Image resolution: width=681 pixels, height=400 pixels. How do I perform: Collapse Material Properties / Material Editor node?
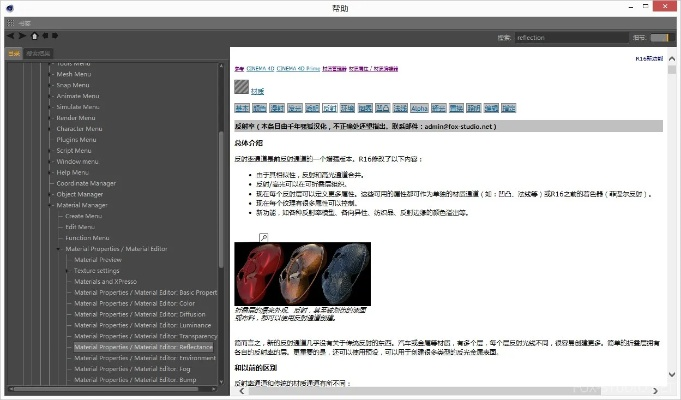pos(60,248)
